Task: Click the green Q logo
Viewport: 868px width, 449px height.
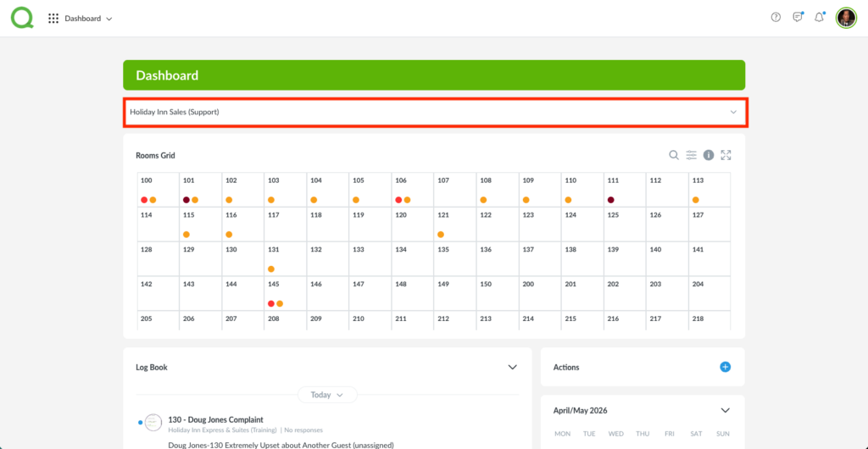Action: pos(22,18)
